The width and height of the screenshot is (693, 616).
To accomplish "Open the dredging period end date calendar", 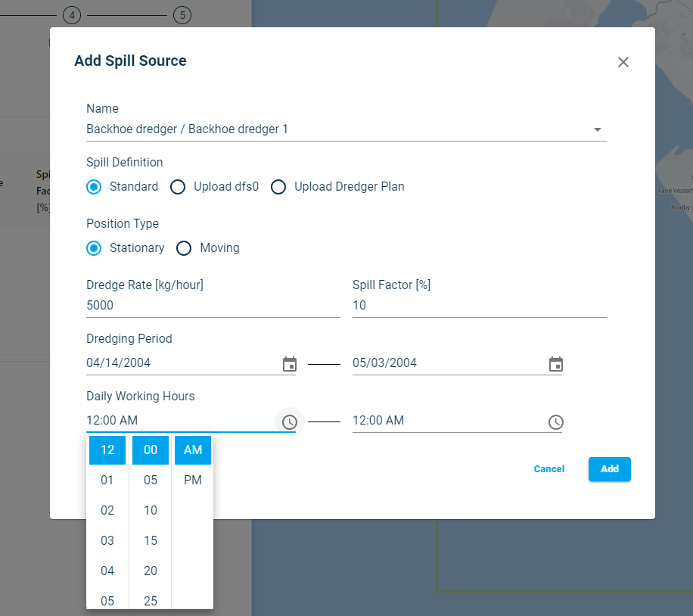I will [x=555, y=364].
